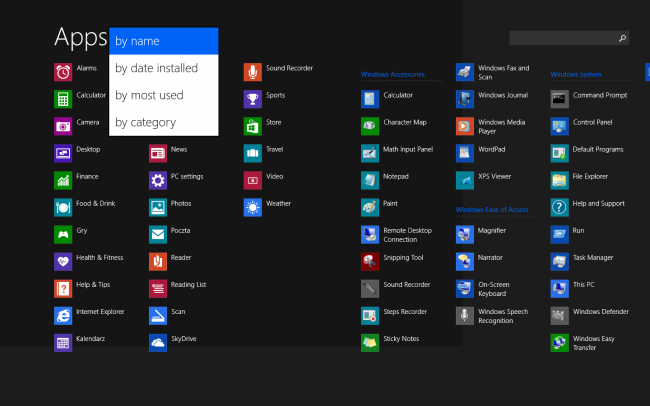Click Windows Ease of Access header
Image resolution: width=650 pixels, height=406 pixels.
[x=492, y=209]
